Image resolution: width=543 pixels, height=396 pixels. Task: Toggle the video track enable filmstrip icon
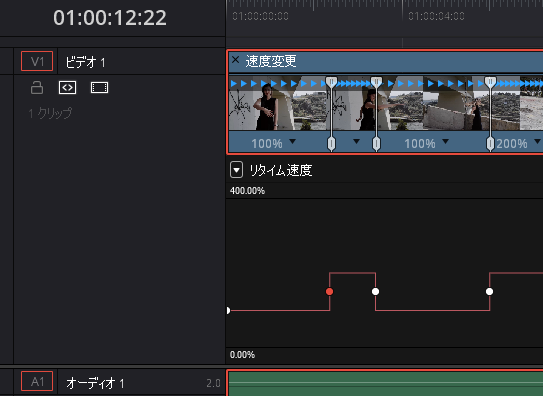[99, 88]
